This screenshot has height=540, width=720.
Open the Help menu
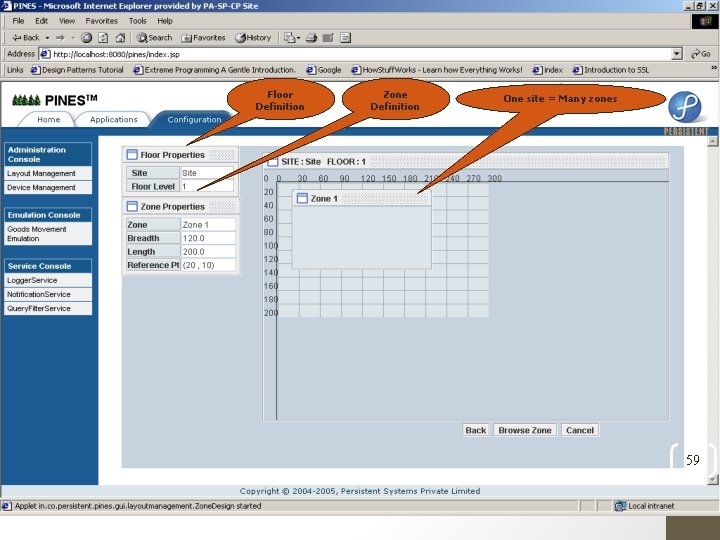click(x=165, y=21)
